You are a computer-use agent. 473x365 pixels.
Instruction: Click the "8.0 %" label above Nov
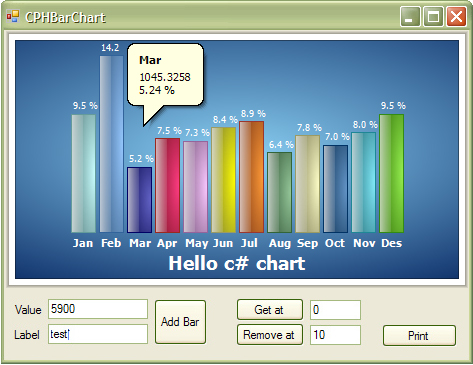[x=365, y=125]
